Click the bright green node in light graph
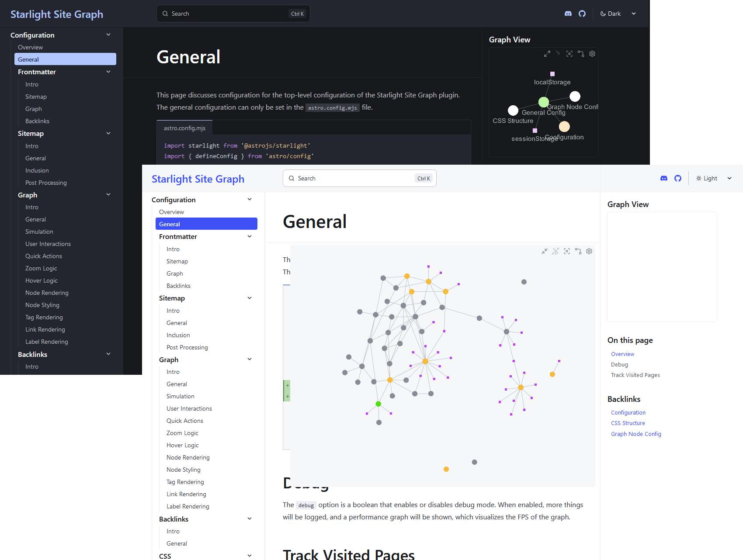Image resolution: width=743 pixels, height=560 pixels. coord(378,404)
